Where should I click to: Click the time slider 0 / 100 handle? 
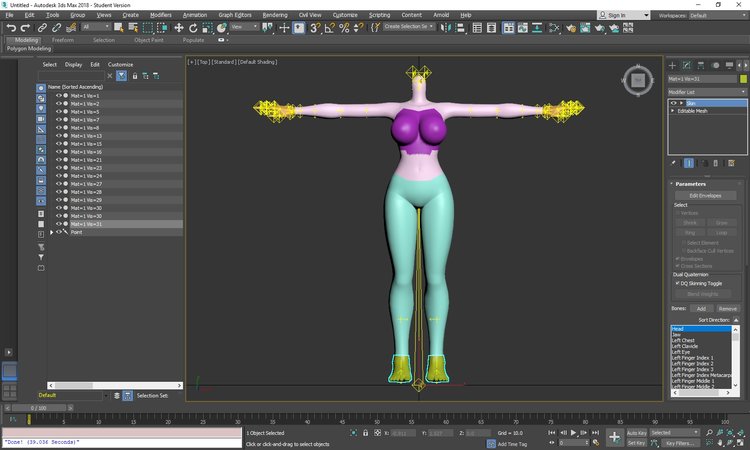39,408
